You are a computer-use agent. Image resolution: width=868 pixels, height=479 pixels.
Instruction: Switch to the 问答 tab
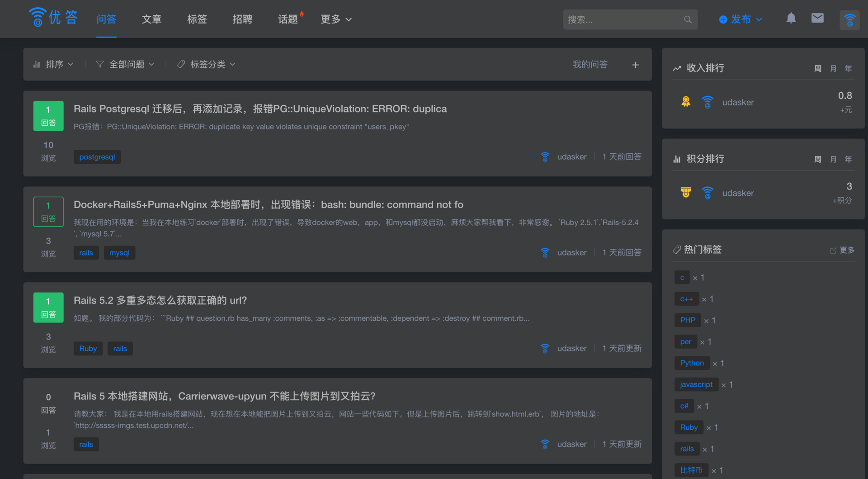pyautogui.click(x=106, y=19)
